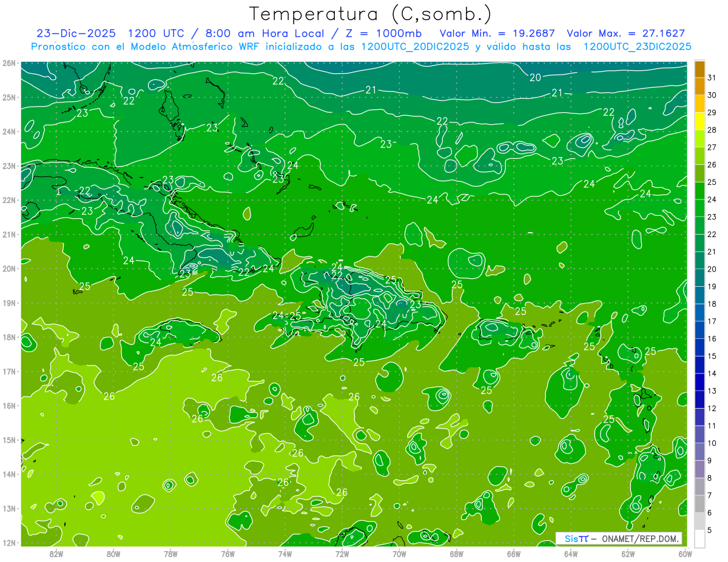Viewport: 728px width, 562px height.
Task: Click the "19N" latitude axis label
Action: (x=8, y=303)
